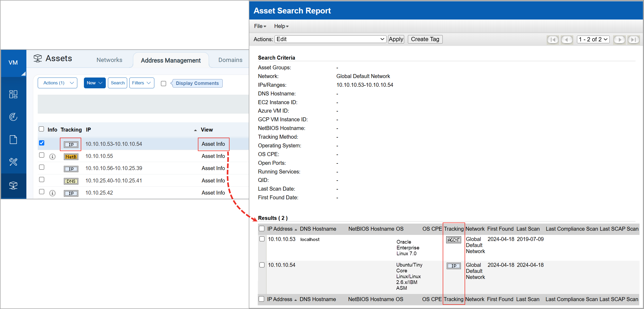Select the checkbox for 10.10.10.54 in Results
Image resolution: width=644 pixels, height=309 pixels.
(262, 265)
